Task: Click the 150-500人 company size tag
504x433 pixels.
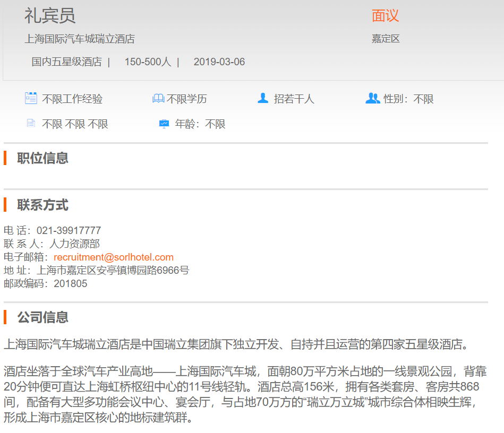Action: pos(148,62)
